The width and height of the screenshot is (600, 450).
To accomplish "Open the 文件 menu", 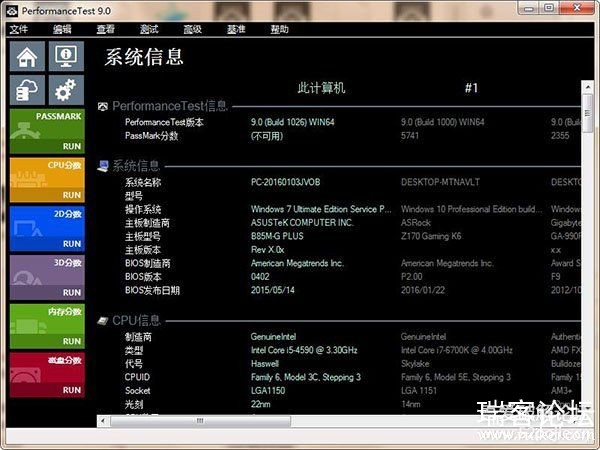I will [x=19, y=29].
